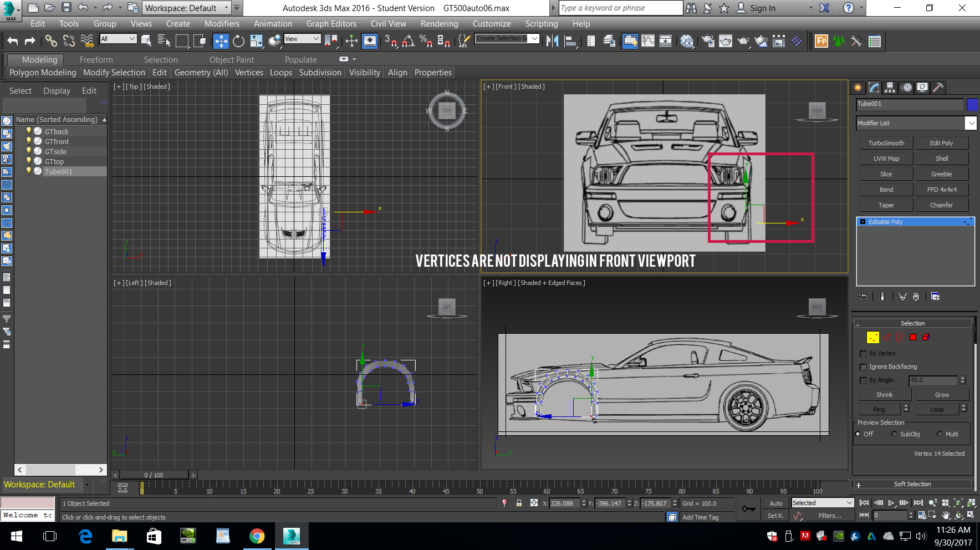Open the reference coordinate View dropdown
Viewport: 980px width, 550px height.
click(x=302, y=39)
